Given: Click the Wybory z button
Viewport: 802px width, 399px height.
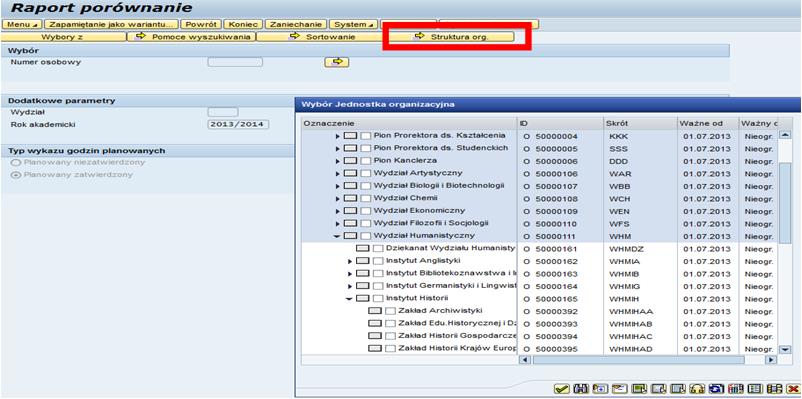Looking at the screenshot, I should click(63, 37).
